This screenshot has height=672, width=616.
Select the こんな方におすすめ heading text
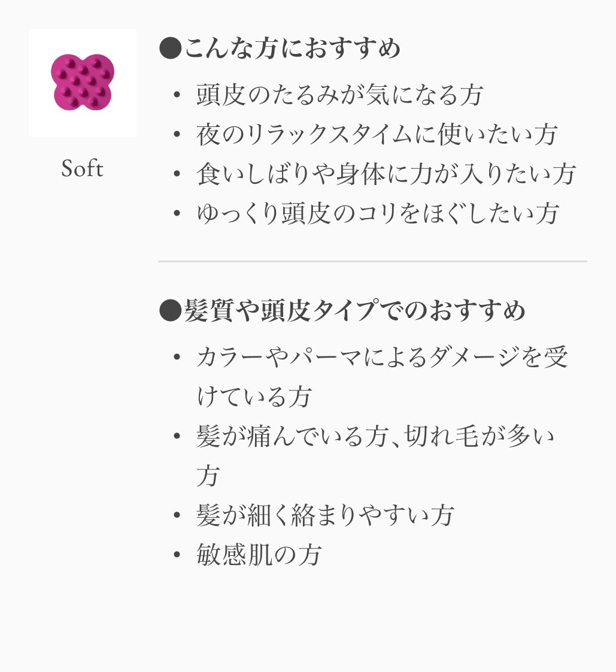tap(292, 49)
